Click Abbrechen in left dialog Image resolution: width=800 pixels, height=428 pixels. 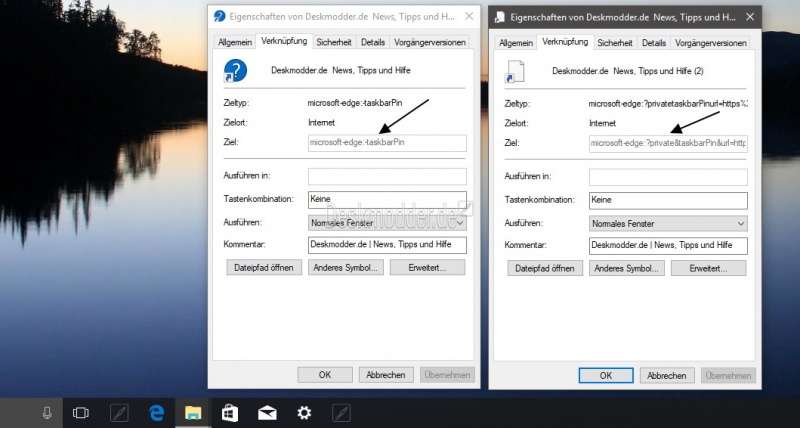(x=386, y=374)
